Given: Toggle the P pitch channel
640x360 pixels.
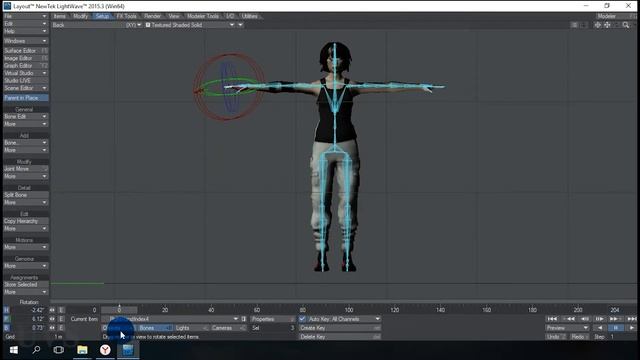Looking at the screenshot, I should pyautogui.click(x=6, y=319).
